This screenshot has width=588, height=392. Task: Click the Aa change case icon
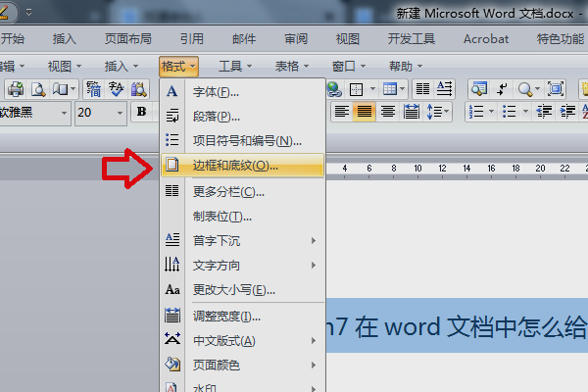[172, 290]
